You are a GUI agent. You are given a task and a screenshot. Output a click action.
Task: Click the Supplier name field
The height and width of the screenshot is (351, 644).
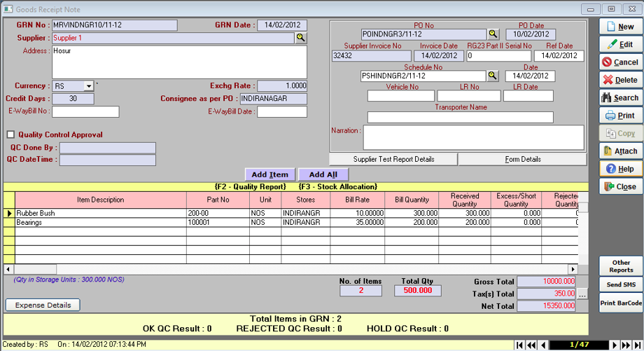174,38
